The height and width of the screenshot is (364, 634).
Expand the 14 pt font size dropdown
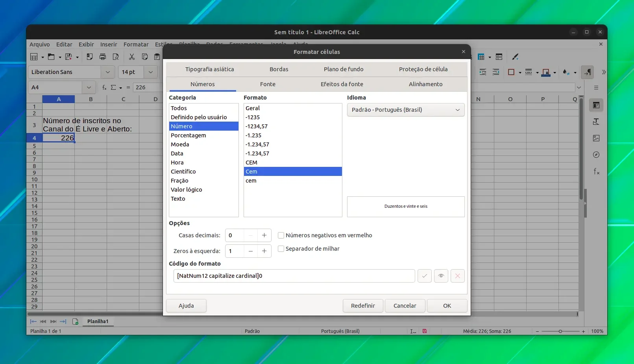150,72
